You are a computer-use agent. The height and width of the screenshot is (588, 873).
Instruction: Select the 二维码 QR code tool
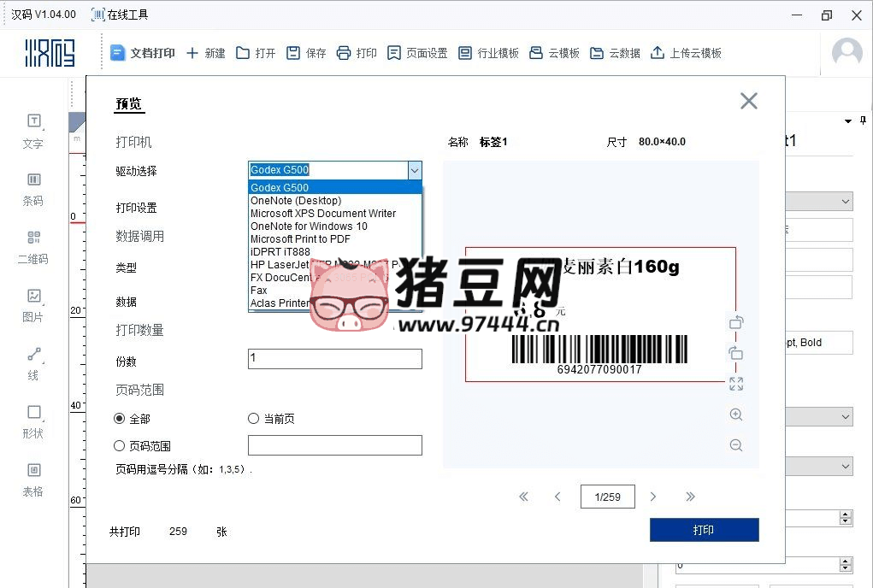point(32,247)
